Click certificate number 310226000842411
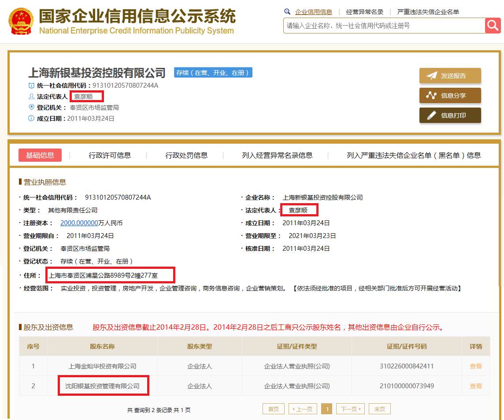The width and height of the screenshot is (504, 420). [x=407, y=366]
